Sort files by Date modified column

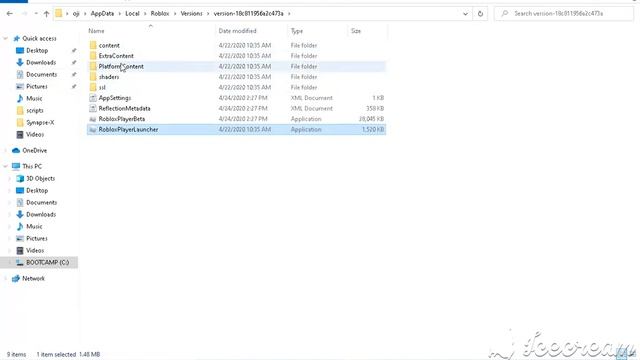tap(238, 31)
